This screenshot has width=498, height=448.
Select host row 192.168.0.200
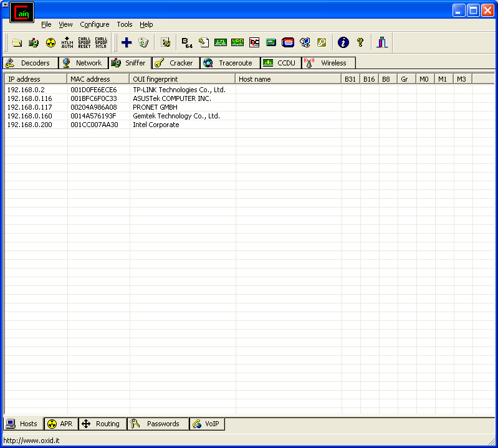(249, 125)
